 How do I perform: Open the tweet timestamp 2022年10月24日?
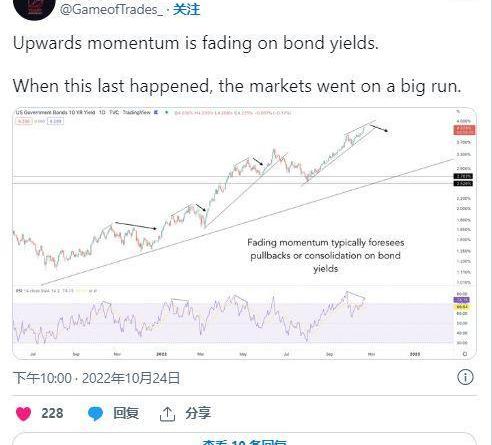(x=131, y=378)
